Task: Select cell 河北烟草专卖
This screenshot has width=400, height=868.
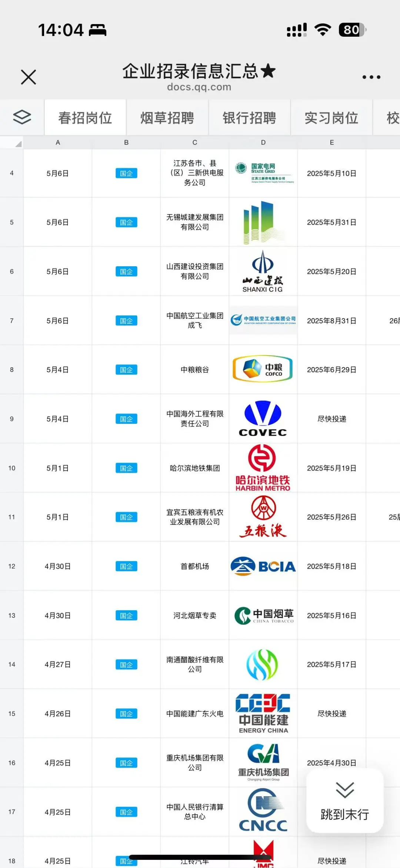Action: click(x=195, y=615)
